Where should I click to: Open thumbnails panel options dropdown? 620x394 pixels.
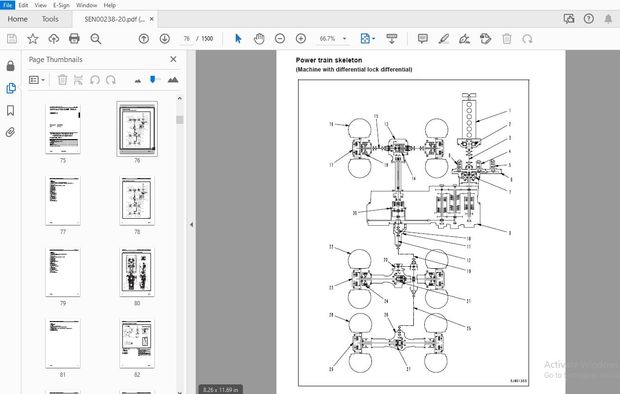37,80
